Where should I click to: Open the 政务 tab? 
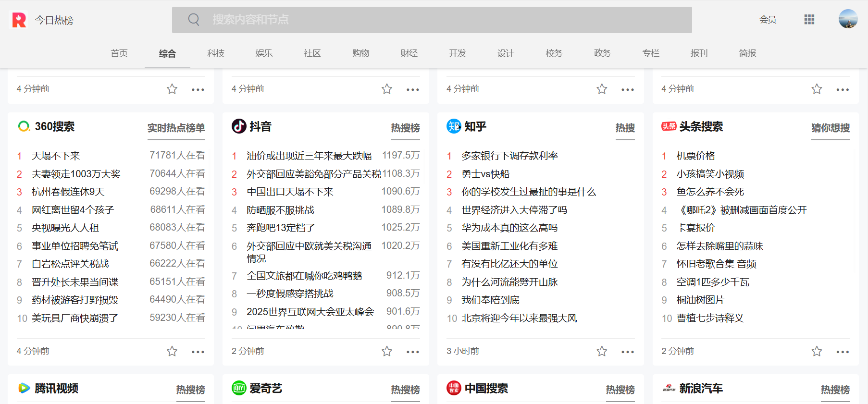click(602, 53)
